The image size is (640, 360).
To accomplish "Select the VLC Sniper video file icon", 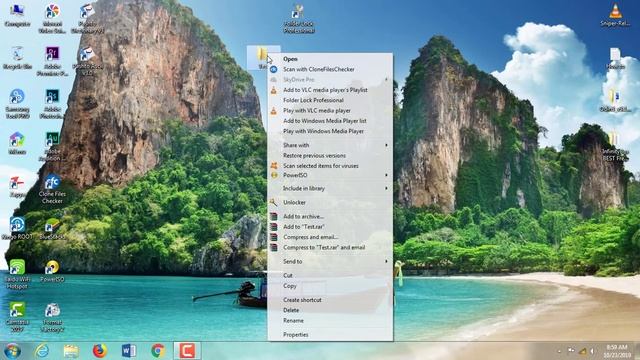I will pos(615,15).
